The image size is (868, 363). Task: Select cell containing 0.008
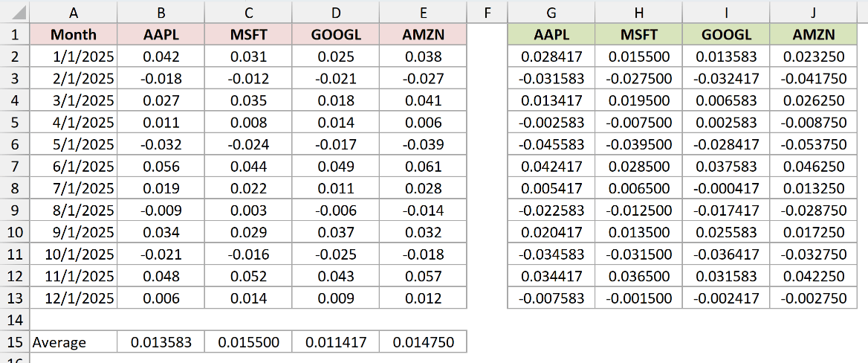point(248,123)
